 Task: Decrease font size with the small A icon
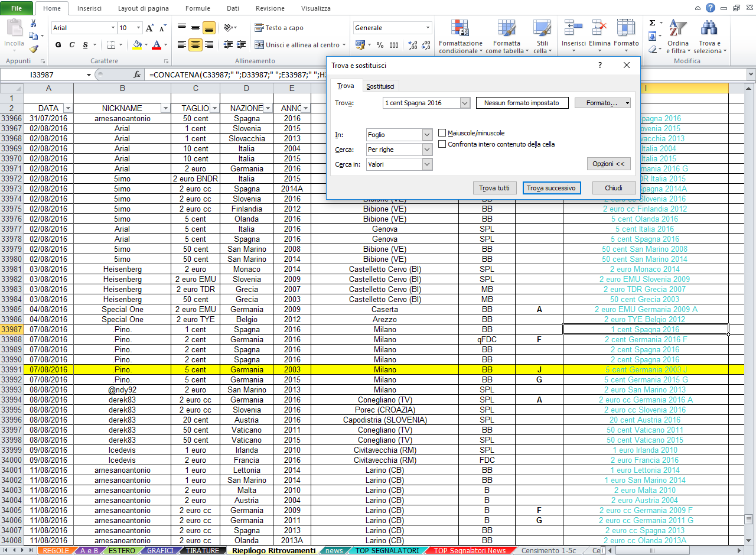[x=162, y=28]
